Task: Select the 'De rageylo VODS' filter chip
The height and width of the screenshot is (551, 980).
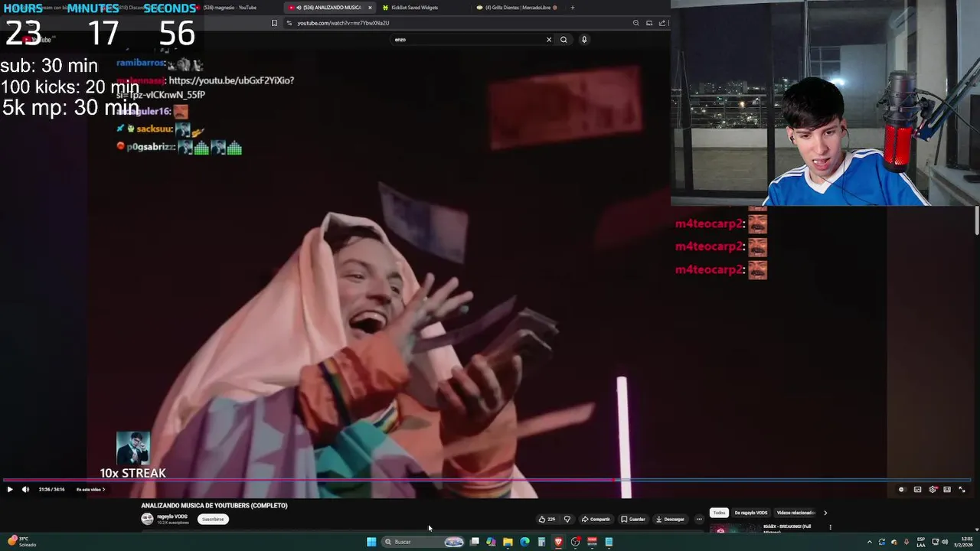Action: pyautogui.click(x=750, y=513)
